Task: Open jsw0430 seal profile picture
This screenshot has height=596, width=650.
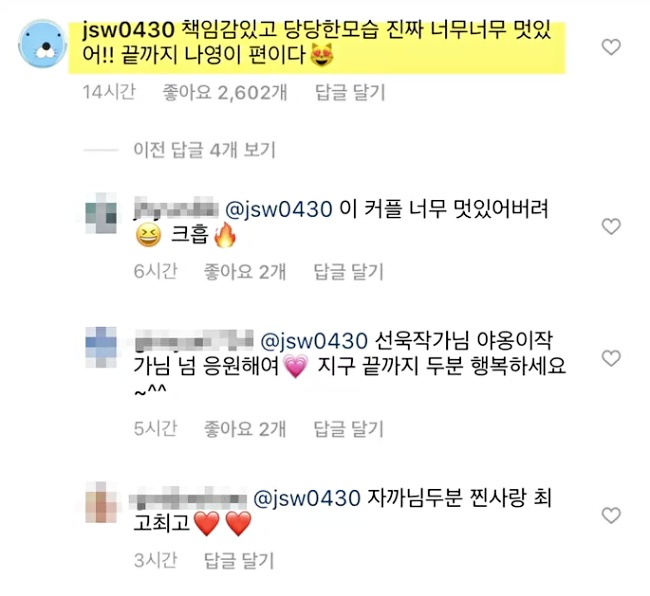Action: [x=43, y=43]
